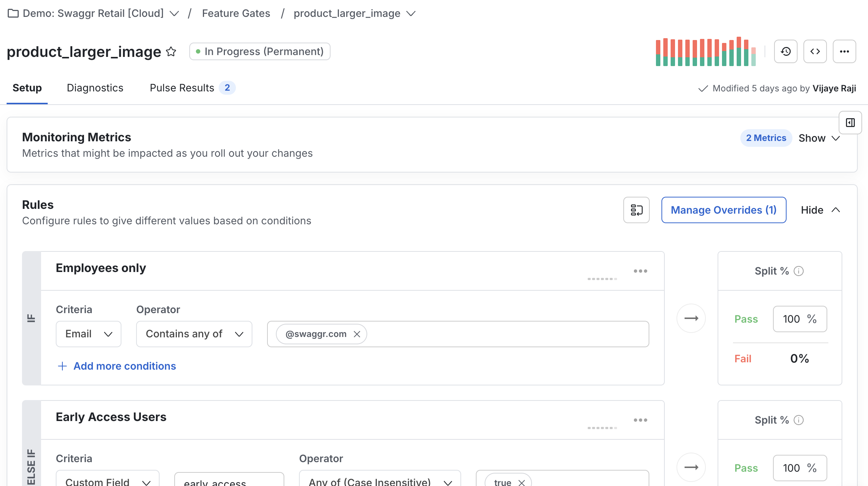The width and height of the screenshot is (868, 486).
Task: Click the pass arrow on Employees only rule
Action: click(x=691, y=318)
